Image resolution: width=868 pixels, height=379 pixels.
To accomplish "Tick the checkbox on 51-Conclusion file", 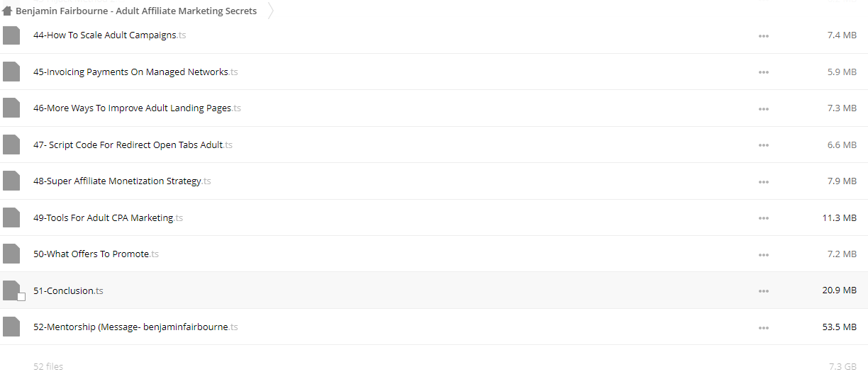I will point(21,297).
